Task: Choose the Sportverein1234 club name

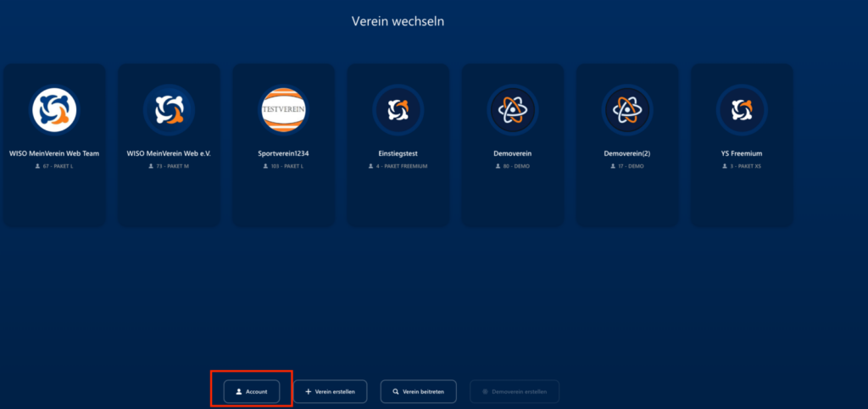Action: pyautogui.click(x=283, y=153)
